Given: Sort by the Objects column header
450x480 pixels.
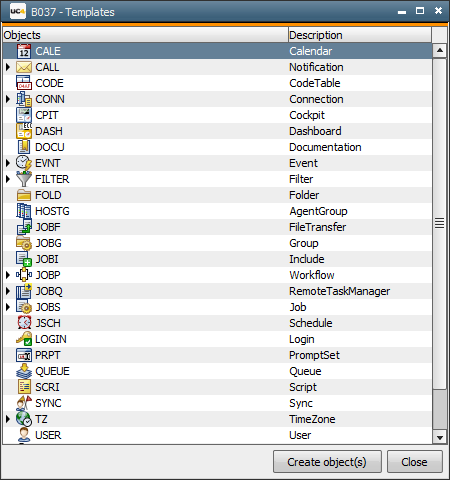Looking at the screenshot, I should pos(145,35).
